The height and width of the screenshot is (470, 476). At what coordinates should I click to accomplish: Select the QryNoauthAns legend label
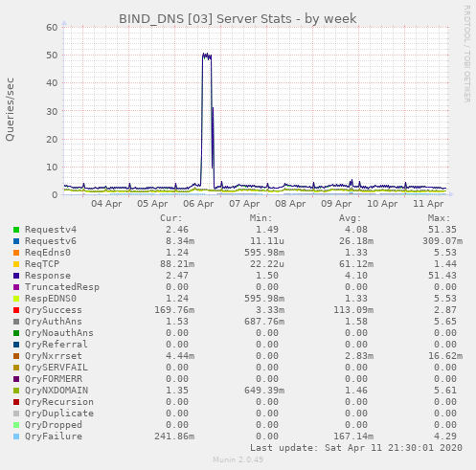click(x=59, y=333)
